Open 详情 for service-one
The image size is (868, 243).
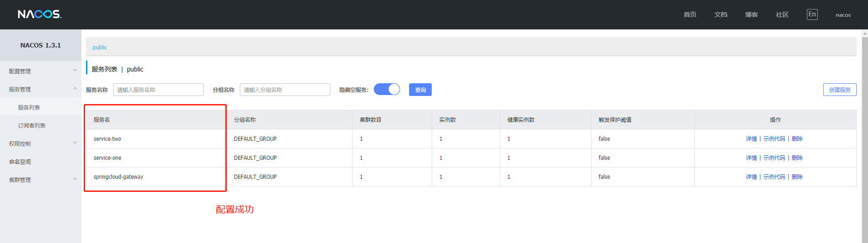[751, 158]
